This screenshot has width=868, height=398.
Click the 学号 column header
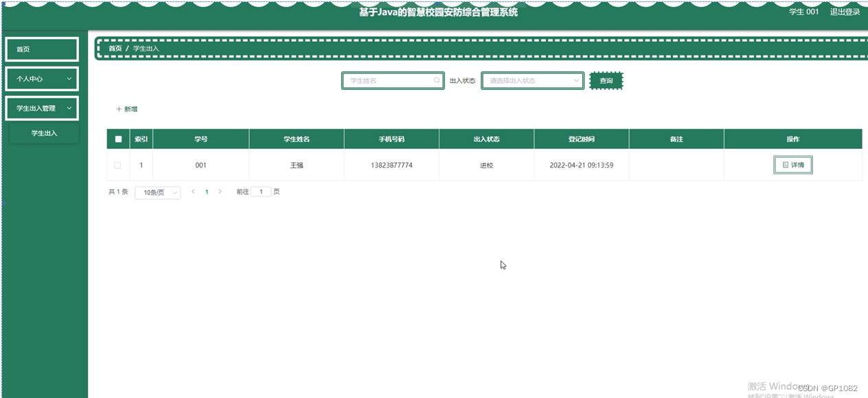pyautogui.click(x=201, y=139)
